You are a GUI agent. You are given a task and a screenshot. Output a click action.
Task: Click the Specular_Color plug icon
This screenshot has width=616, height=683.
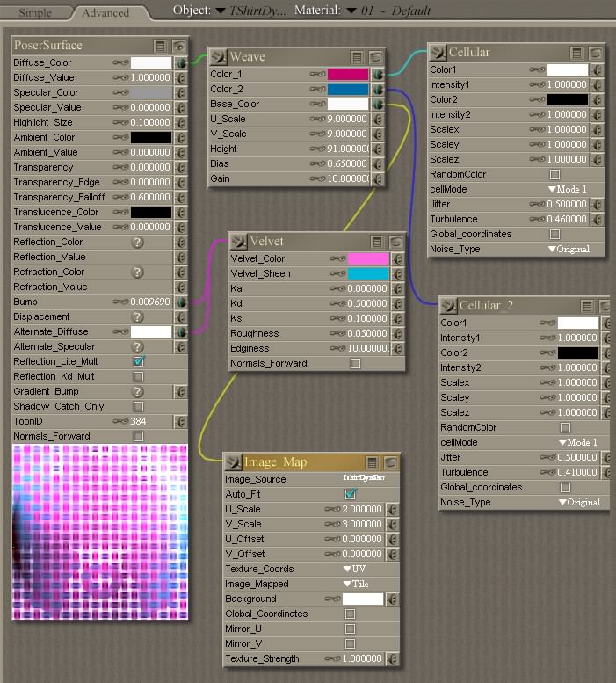click(x=181, y=93)
